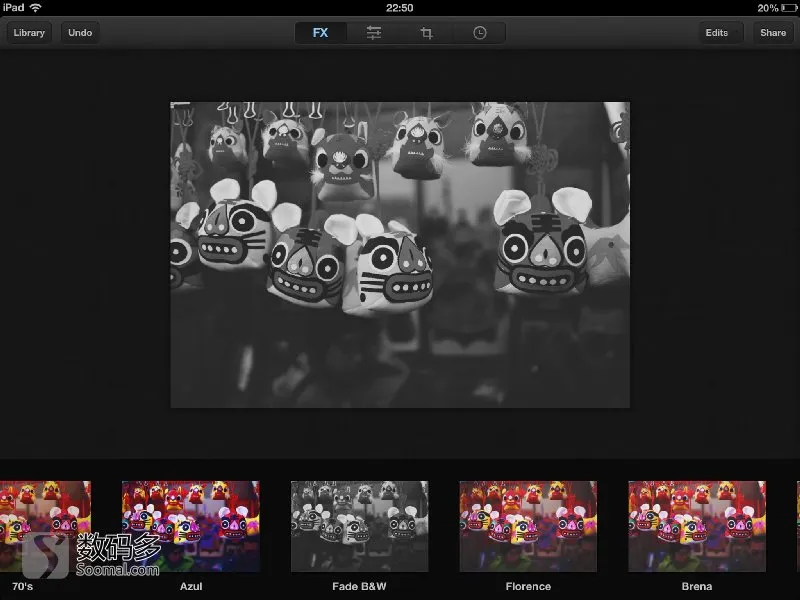Screen dimensions: 800x600
Task: Tap the Fade B&W label text
Action: (359, 586)
